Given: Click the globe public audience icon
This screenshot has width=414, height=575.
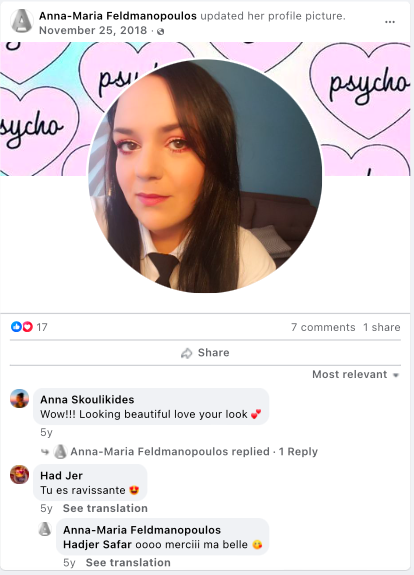Looking at the screenshot, I should point(160,32).
